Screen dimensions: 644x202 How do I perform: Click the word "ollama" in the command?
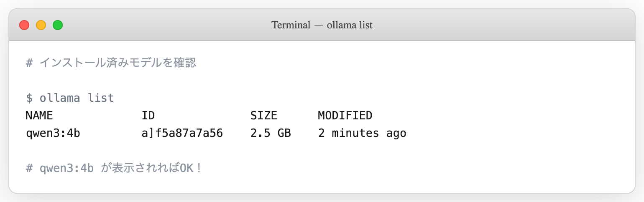pyautogui.click(x=59, y=98)
